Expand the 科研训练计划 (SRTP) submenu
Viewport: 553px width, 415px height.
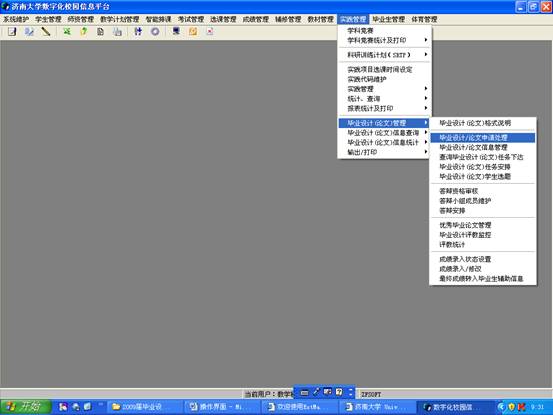(x=384, y=55)
